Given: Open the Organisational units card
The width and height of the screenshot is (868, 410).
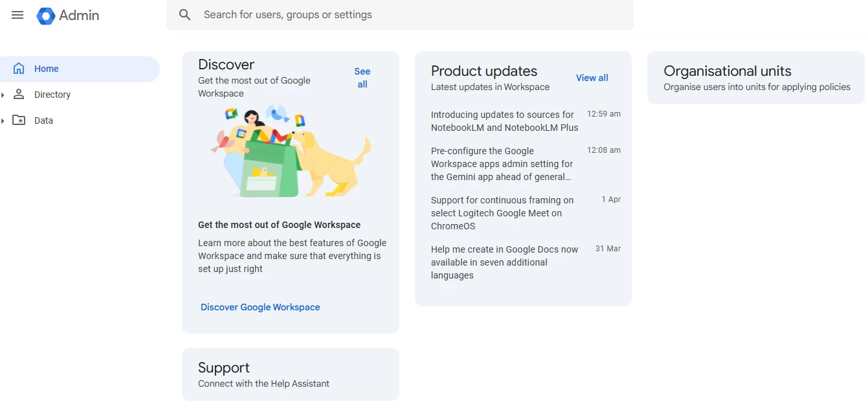Looking at the screenshot, I should (755, 78).
